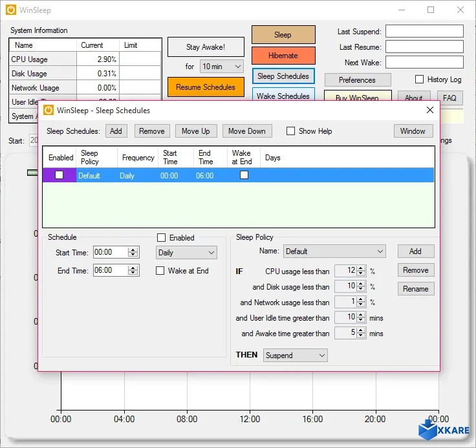Click the Stay Awake! button
The width and height of the screenshot is (476, 448).
(206, 47)
